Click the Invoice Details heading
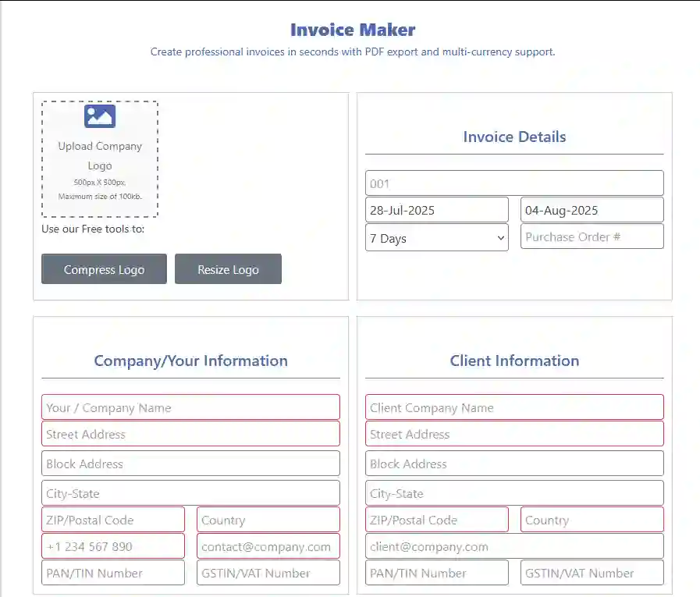Viewport: 700px width, 597px height. 514,137
